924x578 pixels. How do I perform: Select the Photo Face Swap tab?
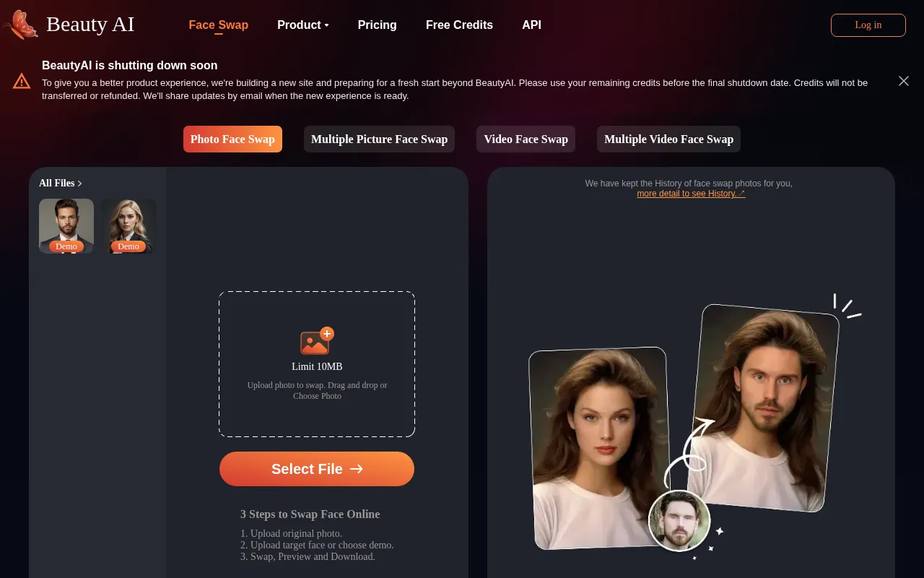pyautogui.click(x=232, y=139)
